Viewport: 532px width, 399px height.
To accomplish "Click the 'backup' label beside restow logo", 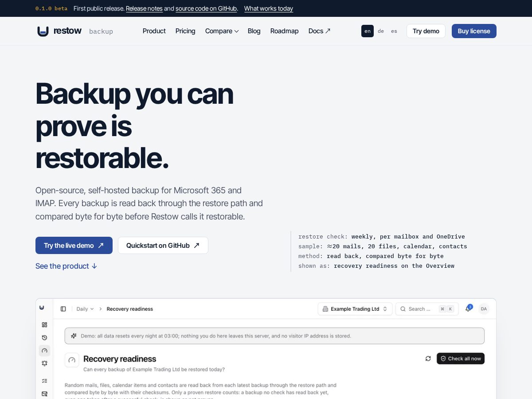I will (x=101, y=31).
